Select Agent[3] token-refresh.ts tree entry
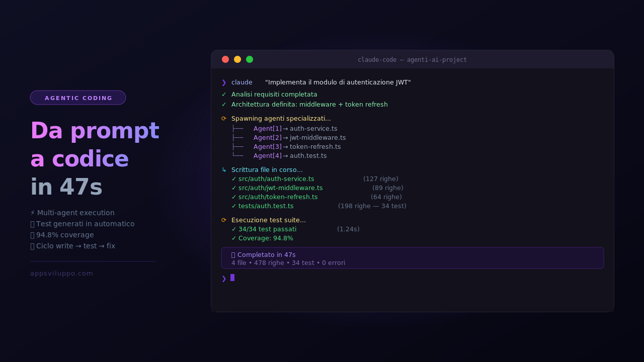 (297, 147)
